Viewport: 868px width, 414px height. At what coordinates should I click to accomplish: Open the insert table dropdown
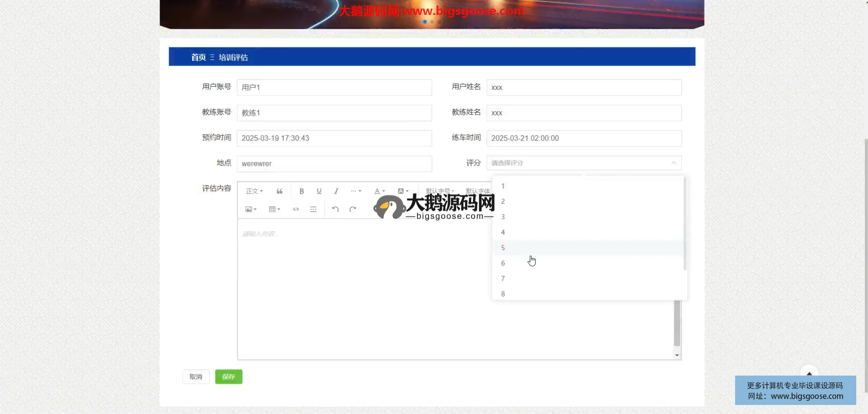point(274,209)
